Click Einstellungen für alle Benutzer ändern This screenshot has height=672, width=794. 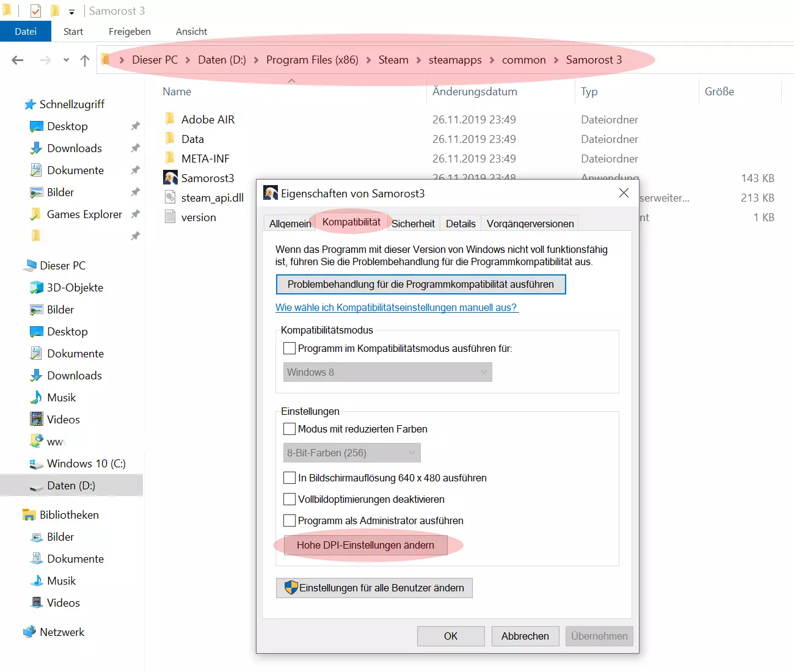[374, 588]
